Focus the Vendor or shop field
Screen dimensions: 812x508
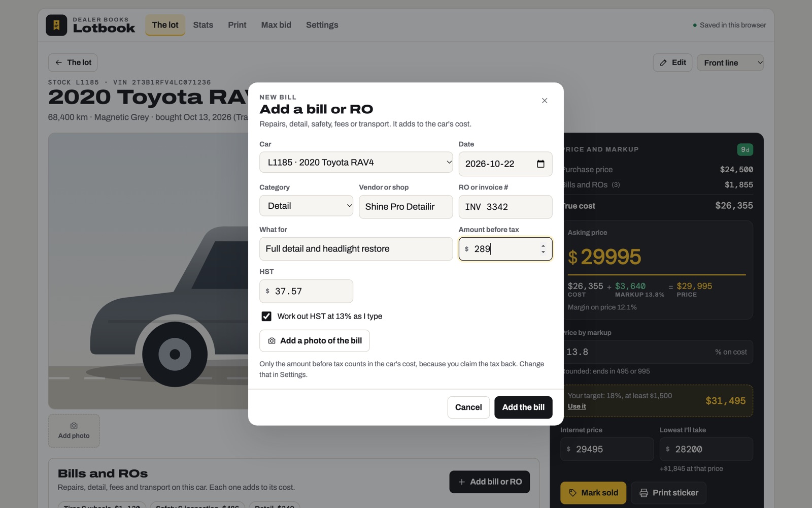tap(405, 207)
